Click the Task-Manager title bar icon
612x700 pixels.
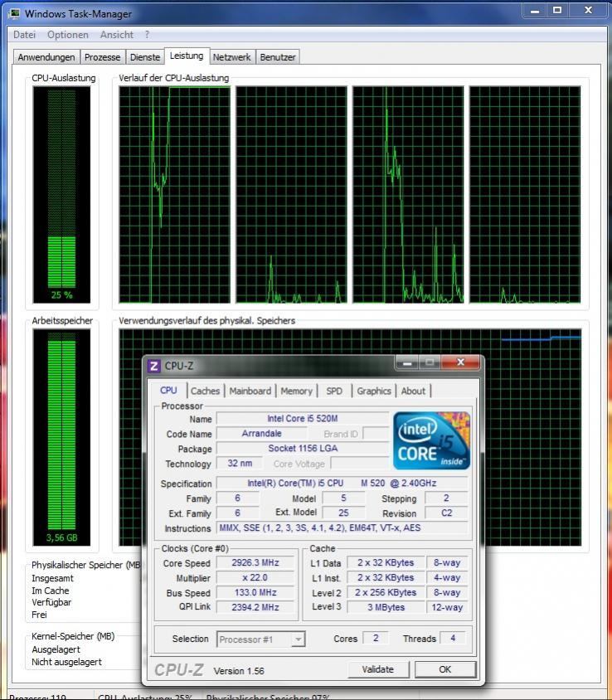click(x=14, y=14)
